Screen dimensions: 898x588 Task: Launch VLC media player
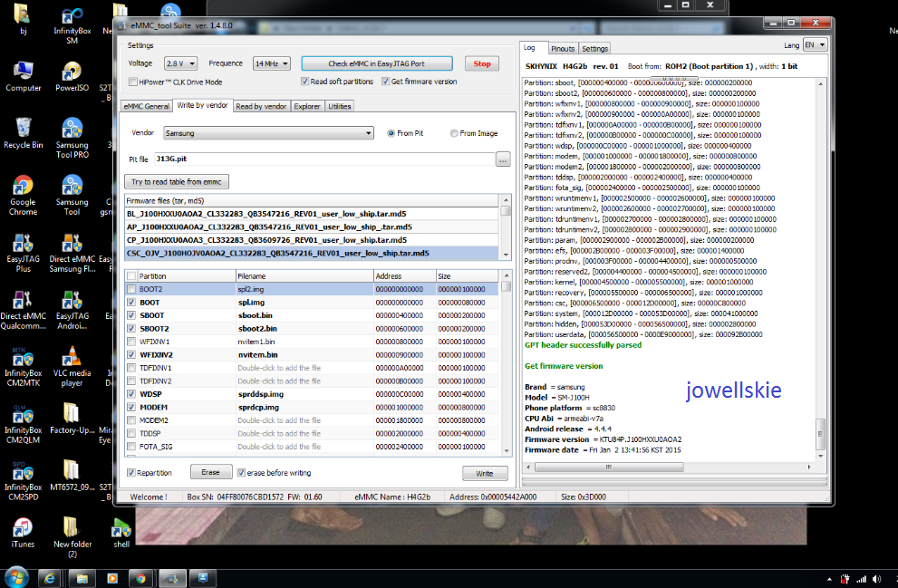(72, 366)
